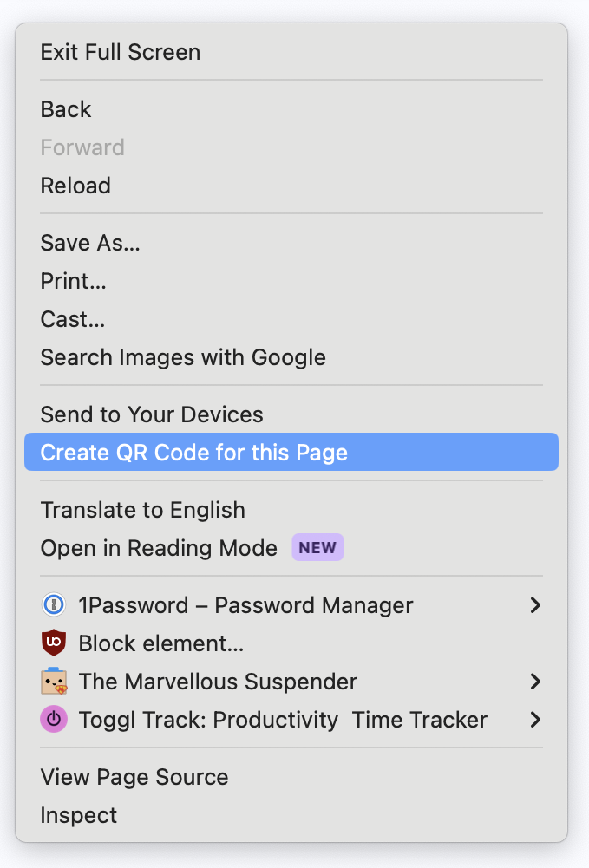
Task: Click the 1Password extension icon
Action: click(x=54, y=605)
